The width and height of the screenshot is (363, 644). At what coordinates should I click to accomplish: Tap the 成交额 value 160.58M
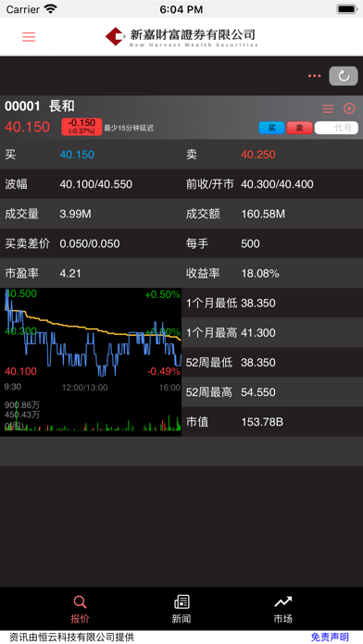(x=263, y=214)
